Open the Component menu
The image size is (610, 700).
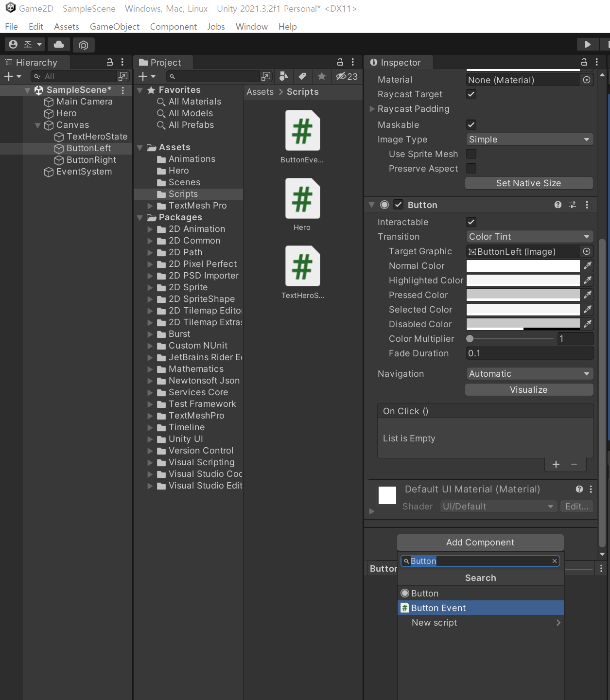pyautogui.click(x=174, y=27)
